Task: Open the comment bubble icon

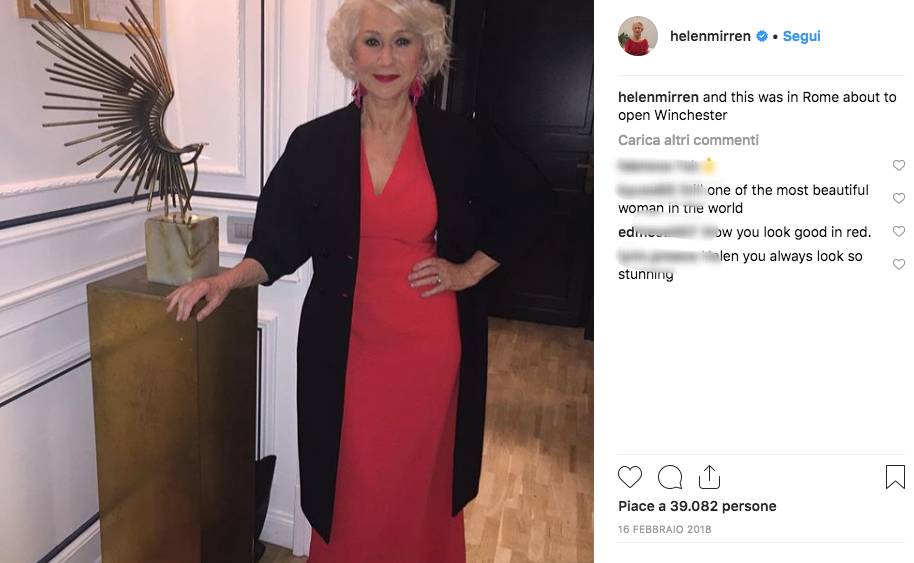Action: click(670, 477)
